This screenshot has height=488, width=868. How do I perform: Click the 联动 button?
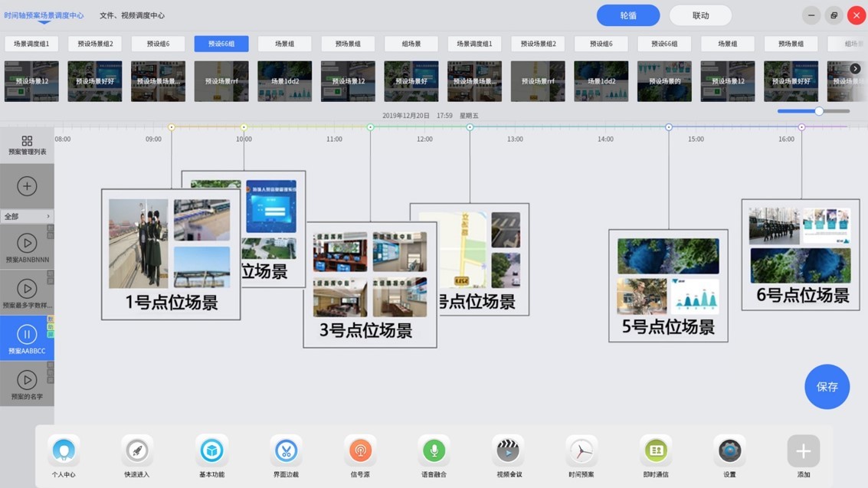pos(699,15)
